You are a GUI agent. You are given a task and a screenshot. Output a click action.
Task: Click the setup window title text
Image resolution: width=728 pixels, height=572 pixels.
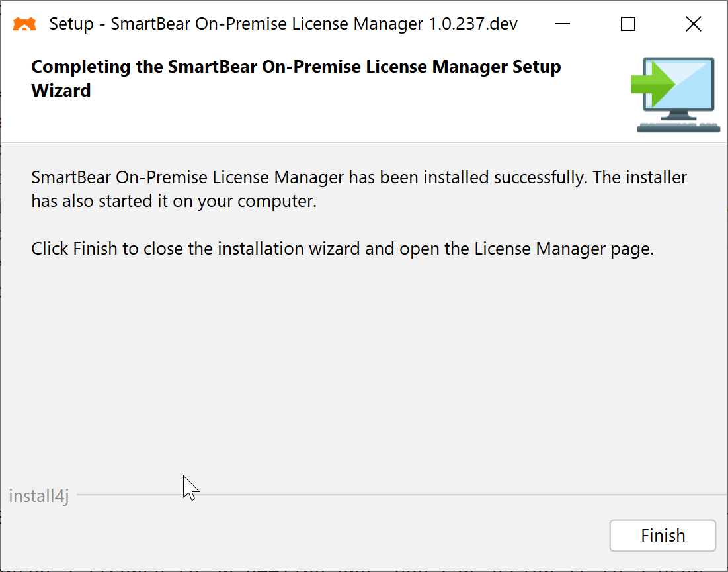pyautogui.click(x=284, y=24)
